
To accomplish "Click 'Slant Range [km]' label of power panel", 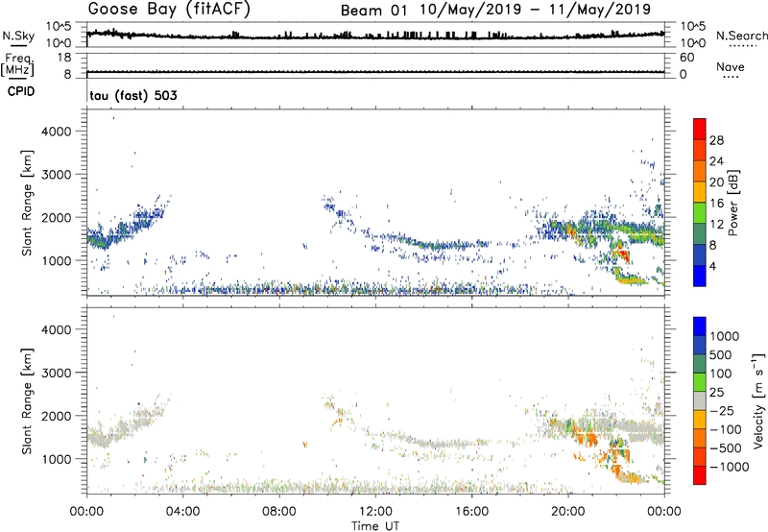I will click(27, 203).
